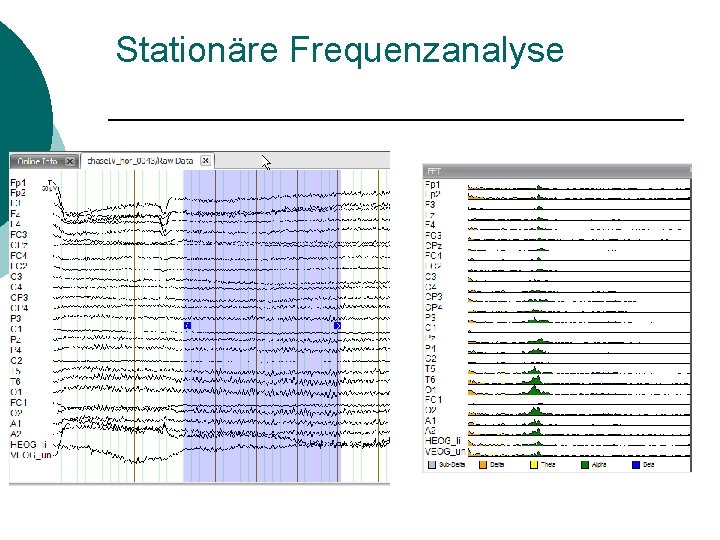Screen dimensions: 720x540
Task: Select CP3 channel label in FFT window
Action: coord(433,297)
